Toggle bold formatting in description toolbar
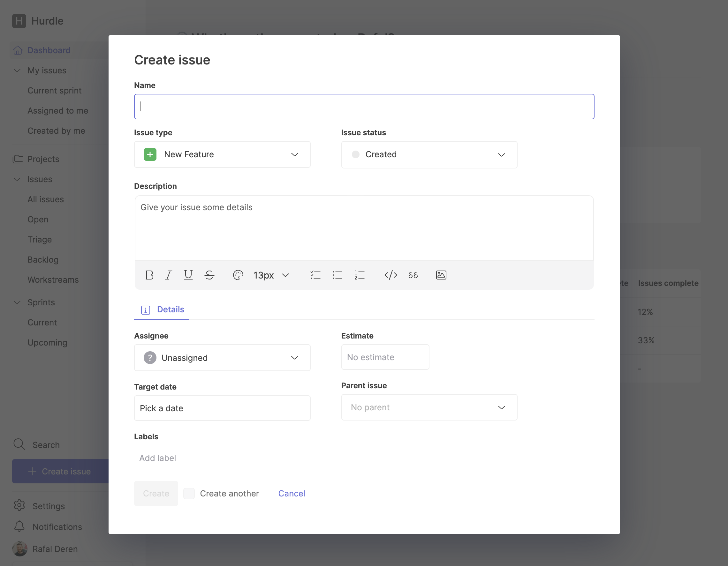728x566 pixels. pyautogui.click(x=149, y=275)
